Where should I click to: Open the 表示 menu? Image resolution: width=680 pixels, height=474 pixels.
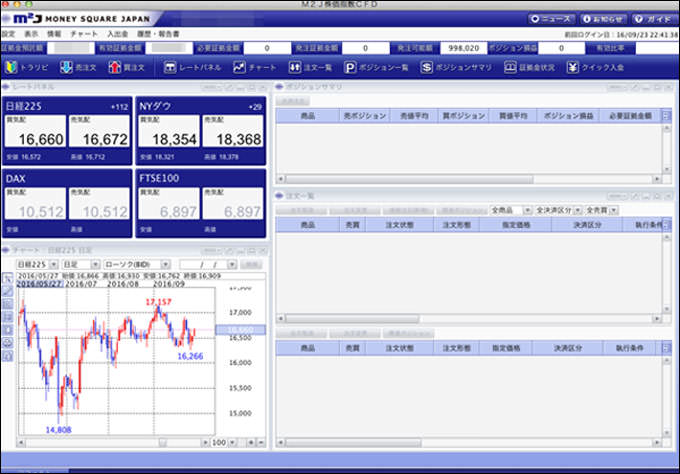pos(31,34)
